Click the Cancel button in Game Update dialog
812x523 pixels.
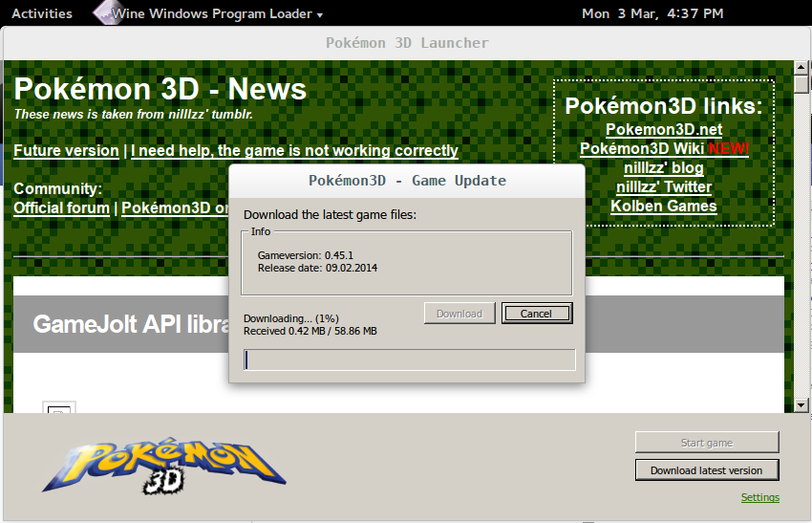[x=537, y=314]
